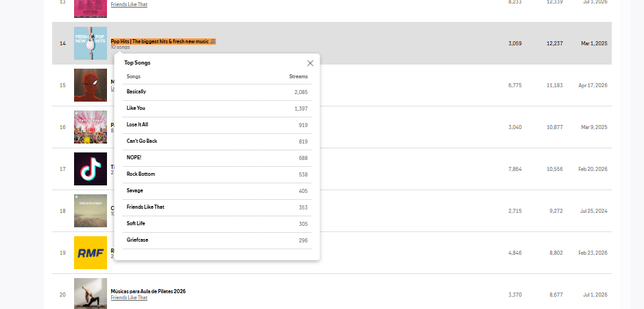
Task: Click the Lose It All song entry
Action: pos(217,125)
